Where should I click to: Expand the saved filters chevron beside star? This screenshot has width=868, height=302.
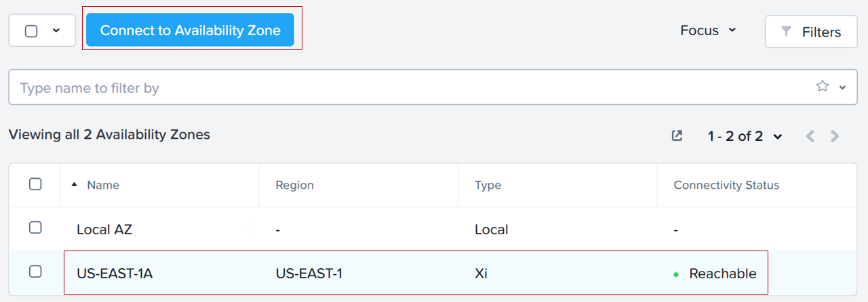[843, 87]
